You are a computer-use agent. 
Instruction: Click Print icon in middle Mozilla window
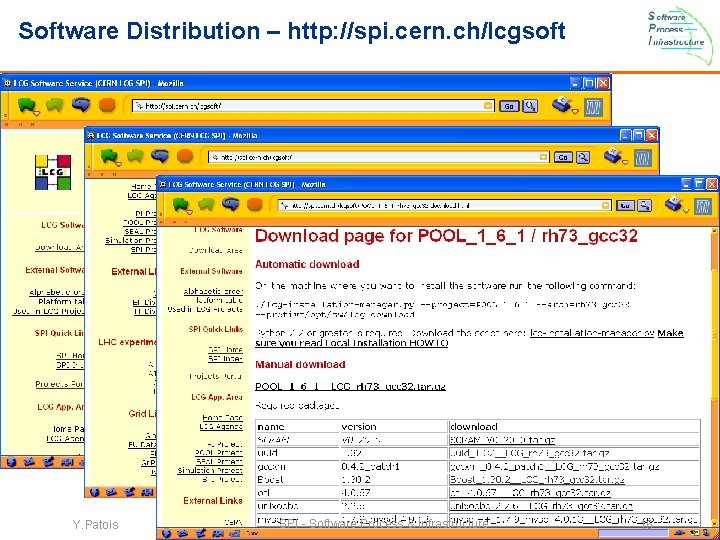(x=613, y=156)
